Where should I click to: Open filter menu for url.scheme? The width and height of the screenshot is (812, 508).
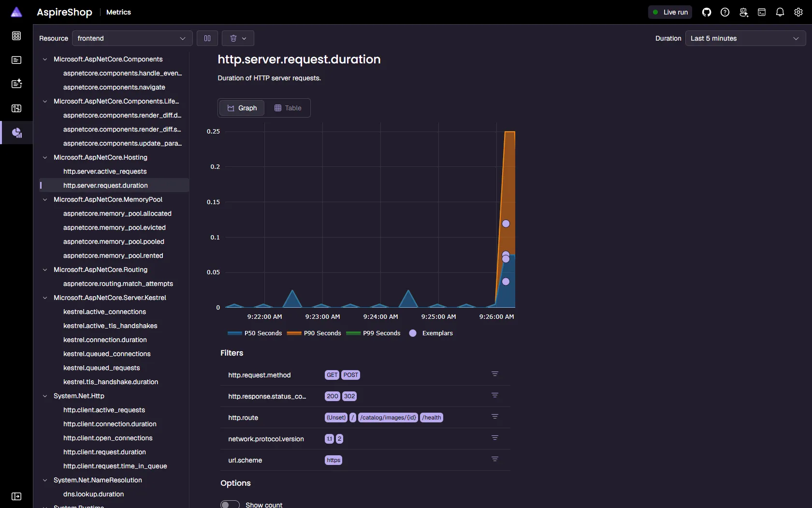(495, 459)
